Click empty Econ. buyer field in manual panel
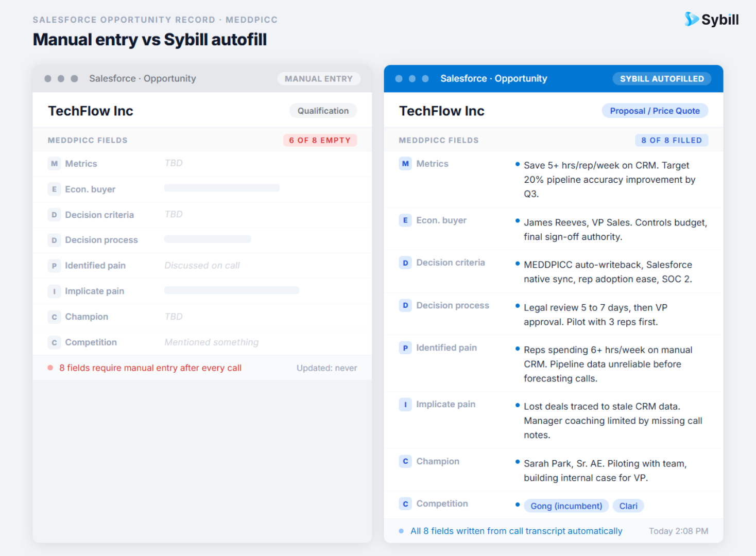Screen dimensions: 756x556 click(x=222, y=188)
